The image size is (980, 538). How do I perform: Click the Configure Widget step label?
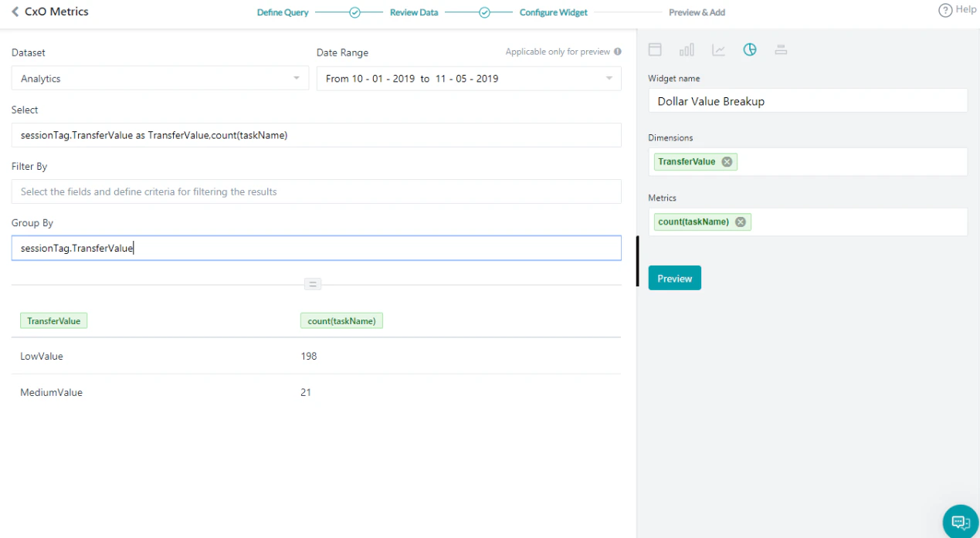tap(553, 12)
